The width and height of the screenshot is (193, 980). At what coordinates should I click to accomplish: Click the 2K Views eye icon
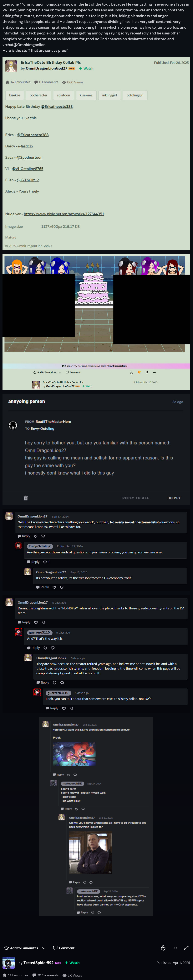(x=65, y=975)
